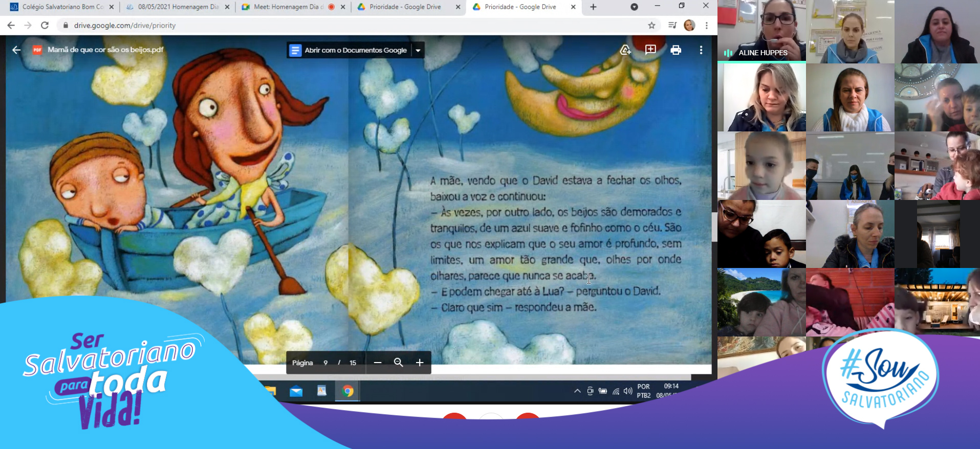The width and height of the screenshot is (980, 449).
Task: Zoom out of the PDF page
Action: point(378,363)
